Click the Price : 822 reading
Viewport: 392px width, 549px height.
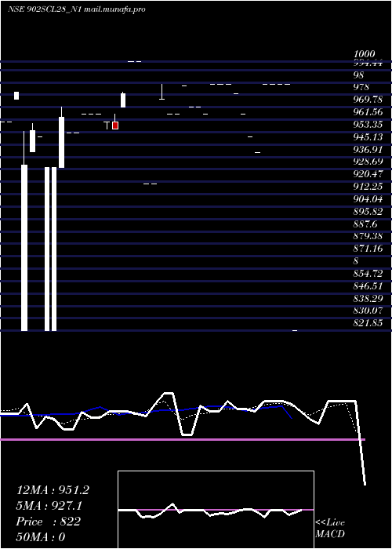pyautogui.click(x=48, y=522)
